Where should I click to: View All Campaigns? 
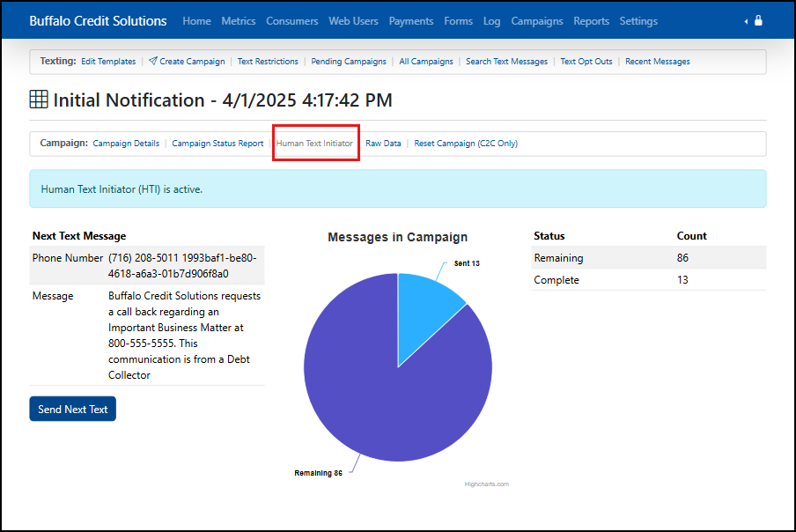click(x=426, y=62)
